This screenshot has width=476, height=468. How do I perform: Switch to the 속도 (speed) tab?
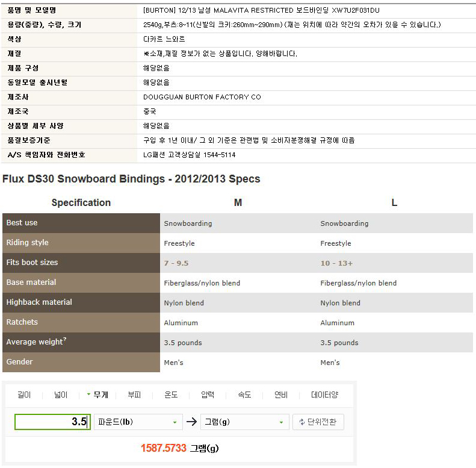coord(244,395)
